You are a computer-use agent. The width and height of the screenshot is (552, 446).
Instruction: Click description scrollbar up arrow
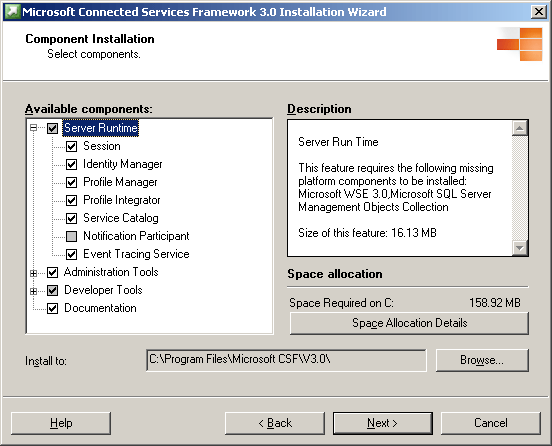(x=520, y=128)
